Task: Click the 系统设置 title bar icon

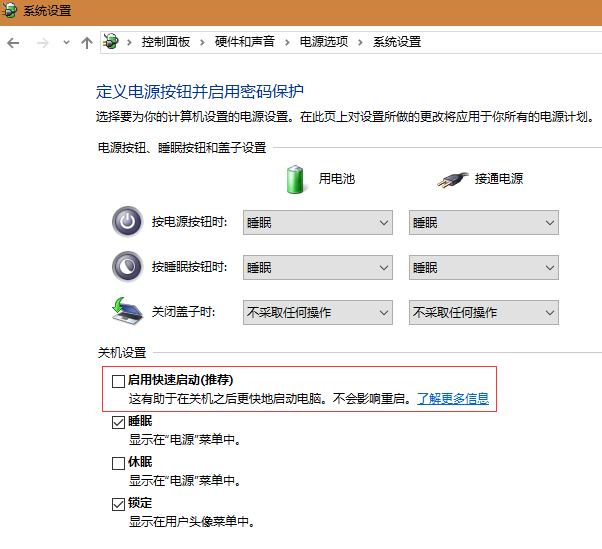Action: tap(9, 10)
